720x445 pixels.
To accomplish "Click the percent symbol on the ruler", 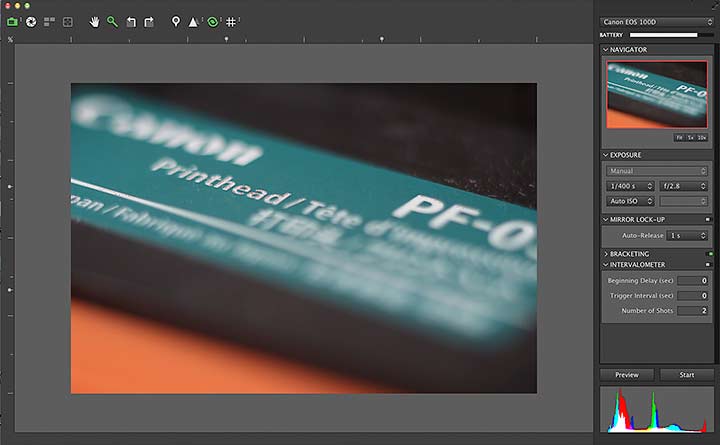I will [10, 40].
